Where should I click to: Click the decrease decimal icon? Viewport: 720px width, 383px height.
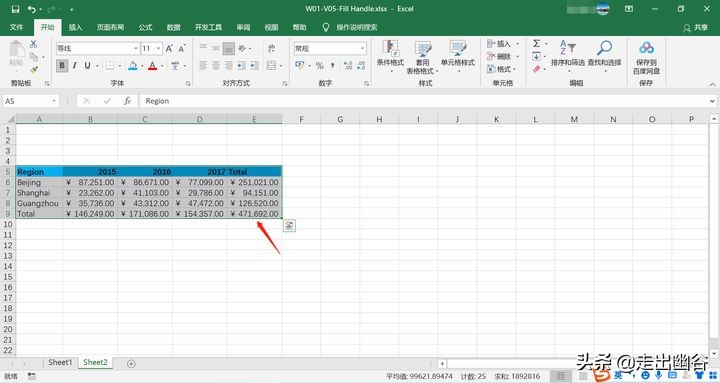tap(361, 66)
